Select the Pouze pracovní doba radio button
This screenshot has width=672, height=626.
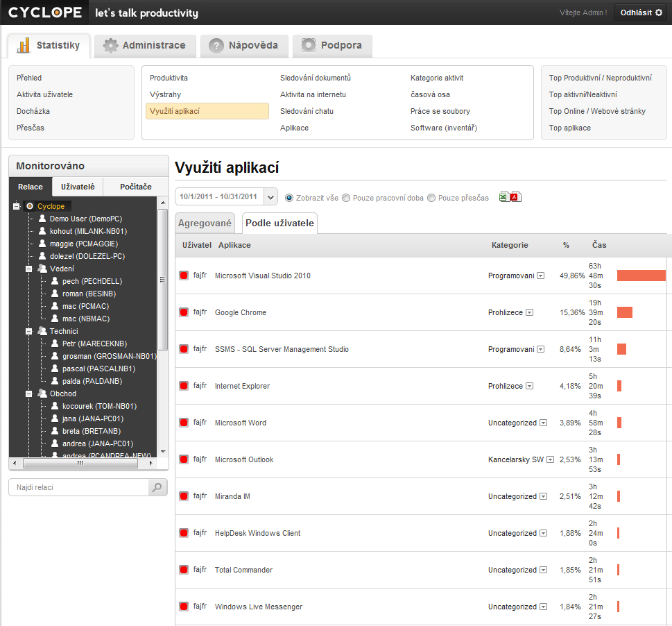(x=346, y=198)
